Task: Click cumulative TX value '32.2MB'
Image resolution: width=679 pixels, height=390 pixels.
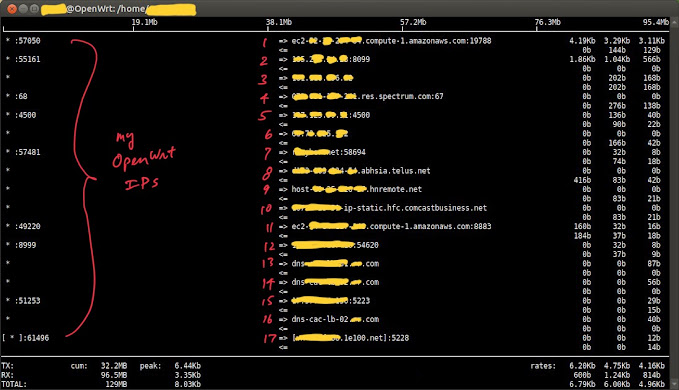Action: 114,366
